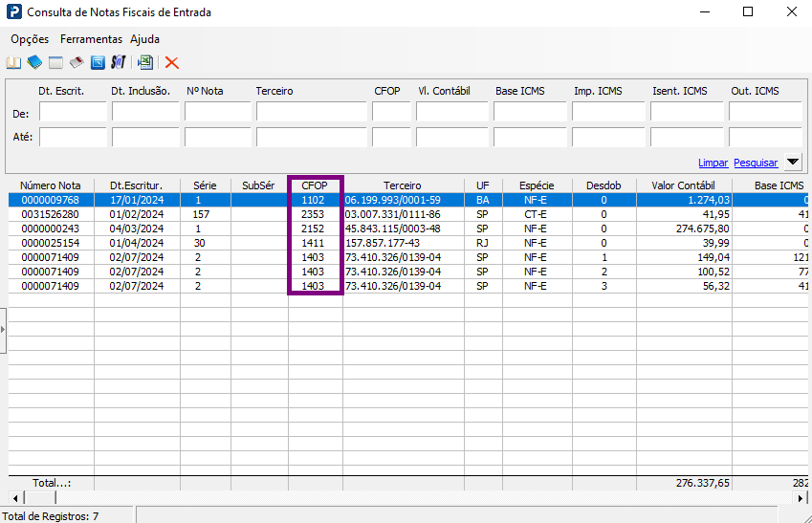
Task: Click the red X toolbar icon
Action: click(x=172, y=63)
